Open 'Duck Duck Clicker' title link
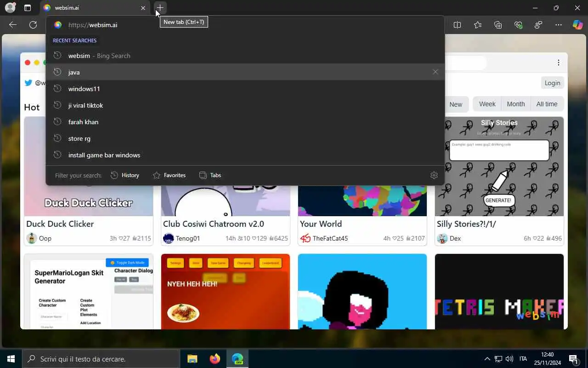588x368 pixels. click(x=60, y=224)
